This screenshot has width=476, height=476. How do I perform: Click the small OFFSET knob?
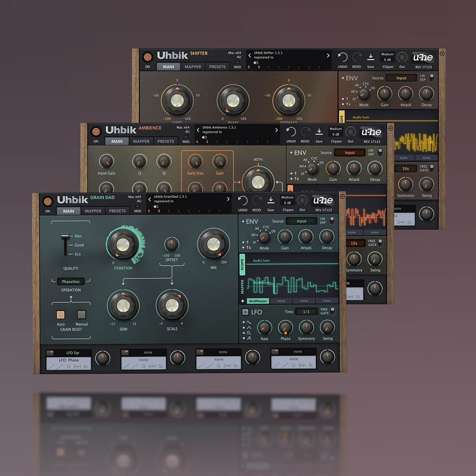pos(171,244)
